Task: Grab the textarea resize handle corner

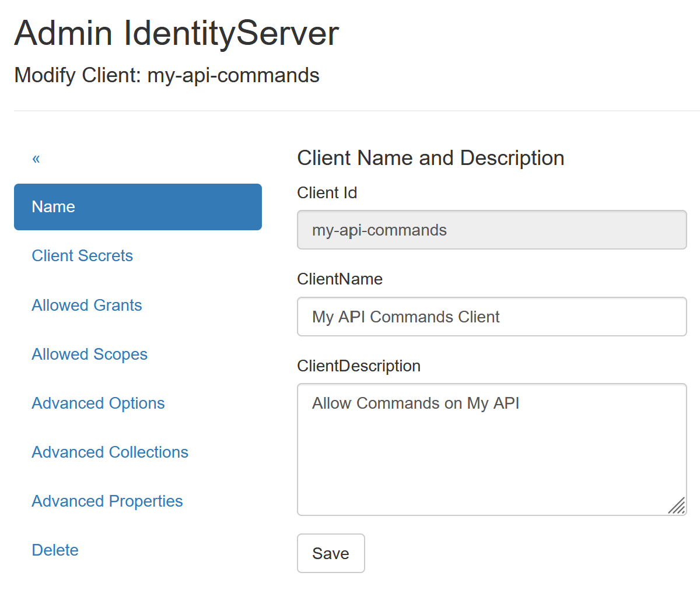Action: (x=678, y=507)
